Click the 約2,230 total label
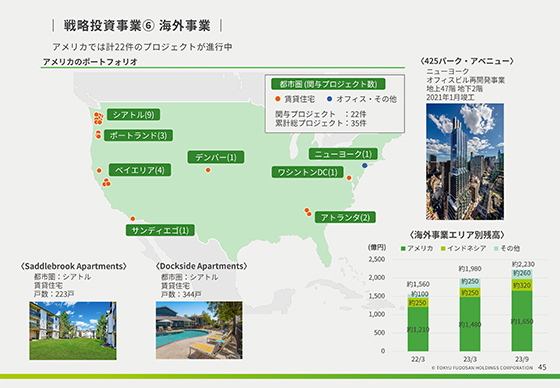560x388 pixels. pos(523,264)
